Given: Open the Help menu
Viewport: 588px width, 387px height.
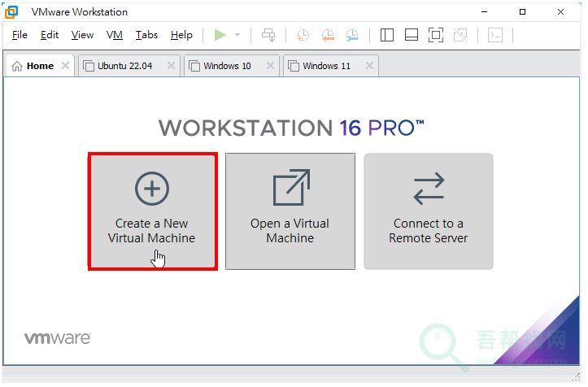Looking at the screenshot, I should [181, 35].
